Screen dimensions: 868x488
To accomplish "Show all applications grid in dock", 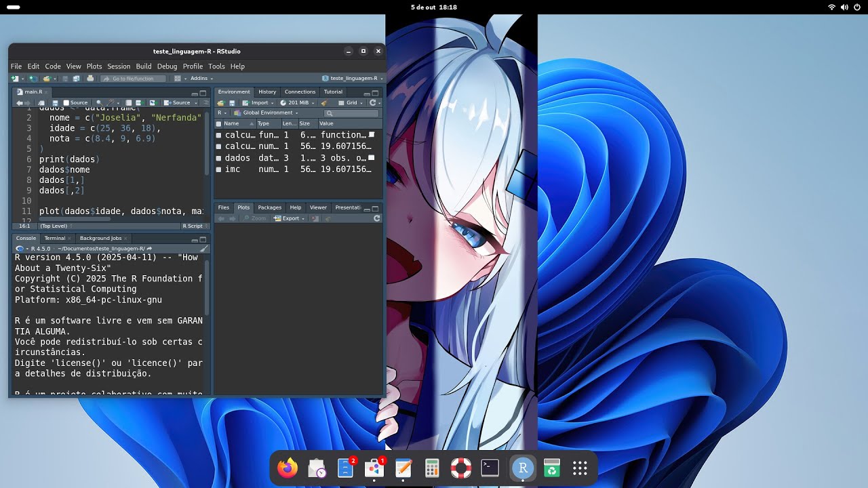I will click(x=580, y=468).
